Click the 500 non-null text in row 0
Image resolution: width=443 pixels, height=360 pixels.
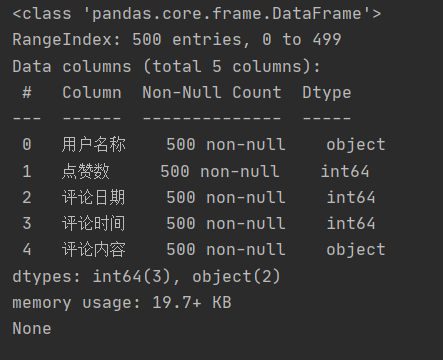226,145
